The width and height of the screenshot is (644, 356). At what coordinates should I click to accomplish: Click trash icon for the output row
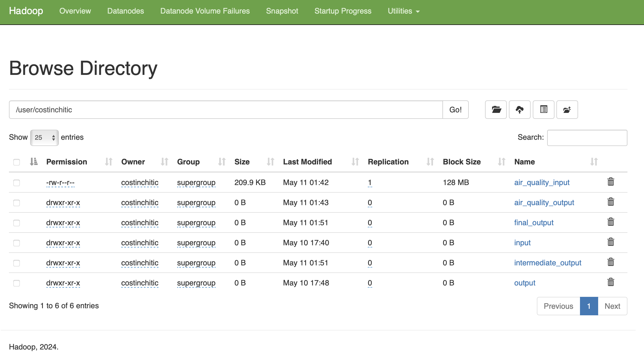(611, 282)
